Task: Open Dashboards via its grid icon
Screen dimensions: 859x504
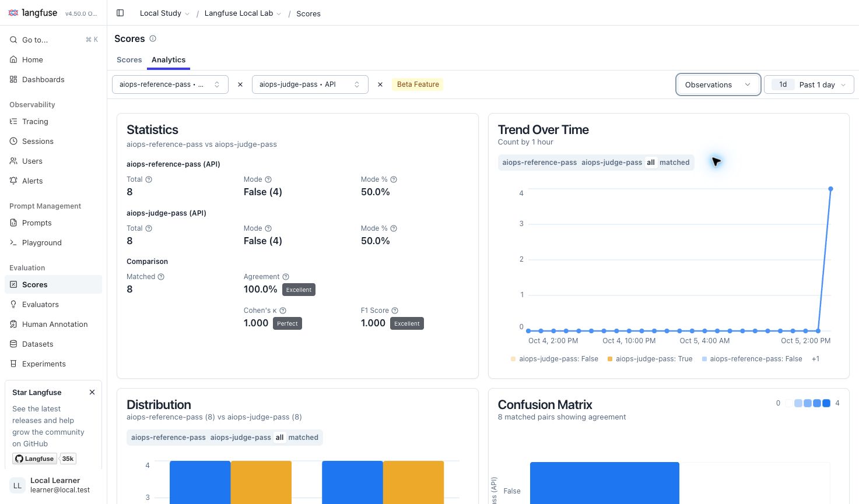Action: coord(13,79)
